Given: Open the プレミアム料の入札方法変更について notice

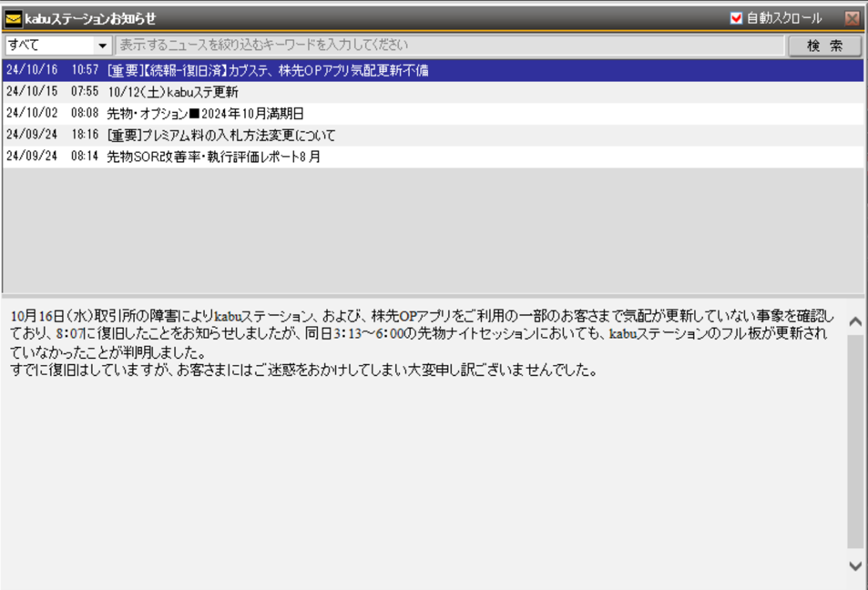Looking at the screenshot, I should [434, 135].
